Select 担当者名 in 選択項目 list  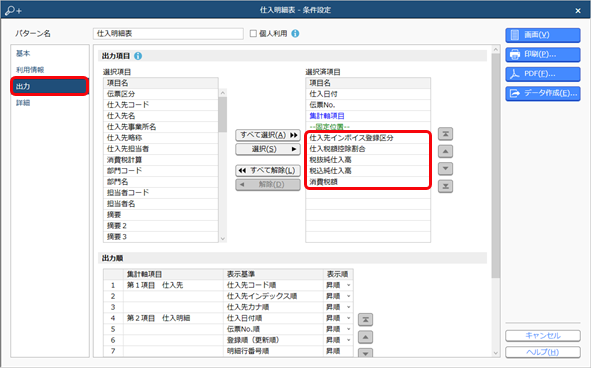[x=161, y=204]
